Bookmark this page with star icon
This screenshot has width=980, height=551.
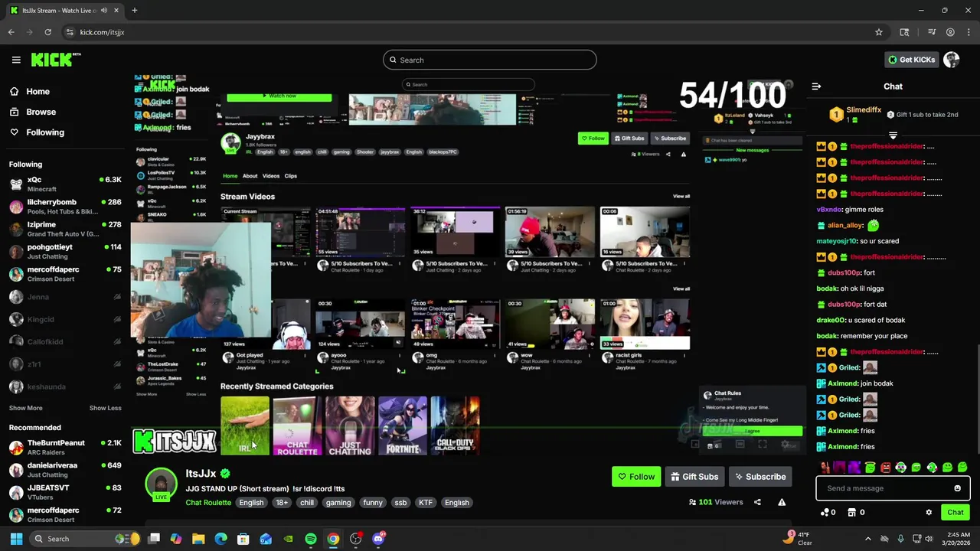point(879,32)
